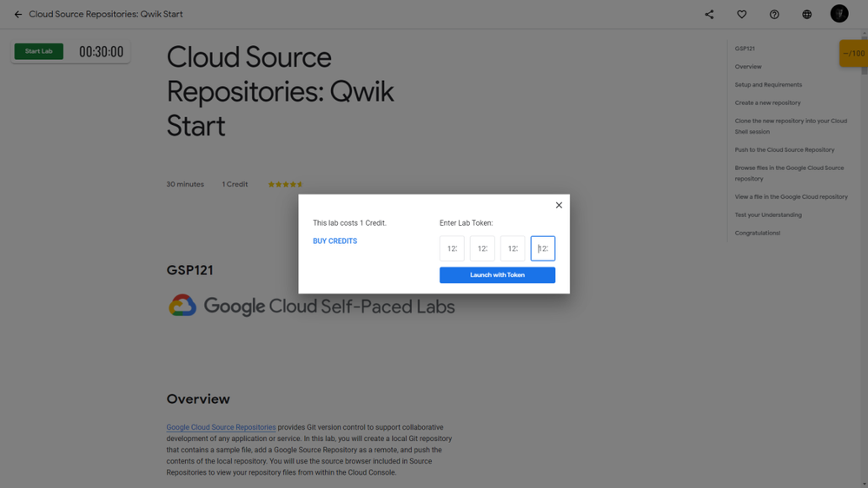Click the page vertical scrollbar
This screenshot has height=488, width=868.
pos(865,259)
